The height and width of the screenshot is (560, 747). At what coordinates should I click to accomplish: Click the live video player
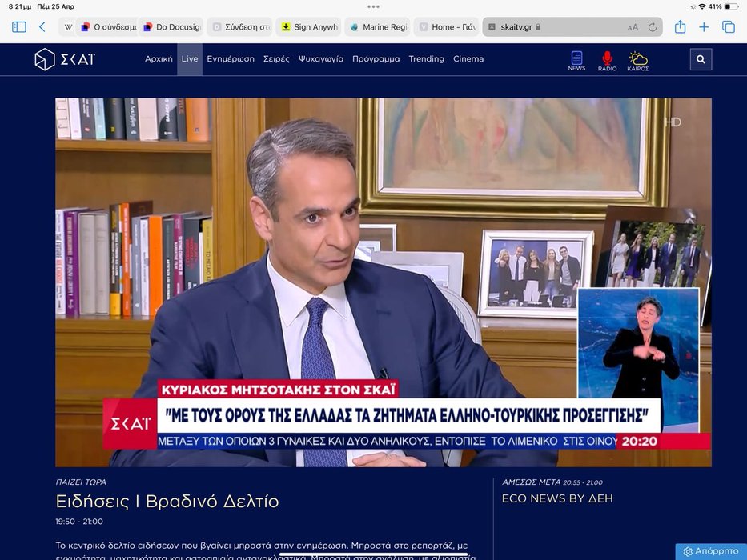pyautogui.click(x=384, y=282)
